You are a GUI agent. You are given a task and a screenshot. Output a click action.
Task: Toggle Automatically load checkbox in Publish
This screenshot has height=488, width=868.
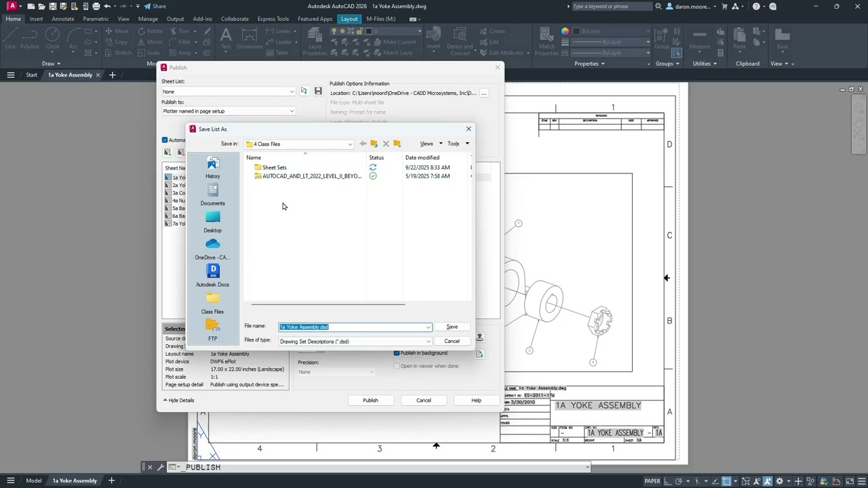(165, 140)
